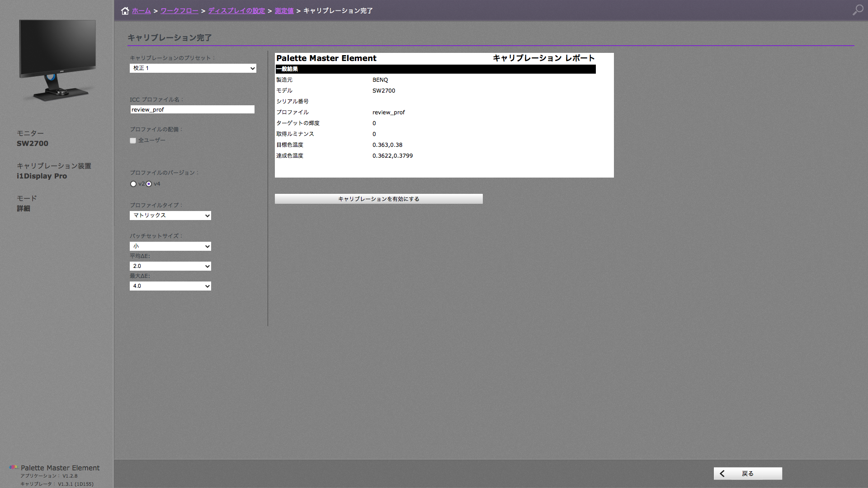This screenshot has height=488, width=868.
Task: Click the home icon in breadcrumb
Action: (x=125, y=11)
